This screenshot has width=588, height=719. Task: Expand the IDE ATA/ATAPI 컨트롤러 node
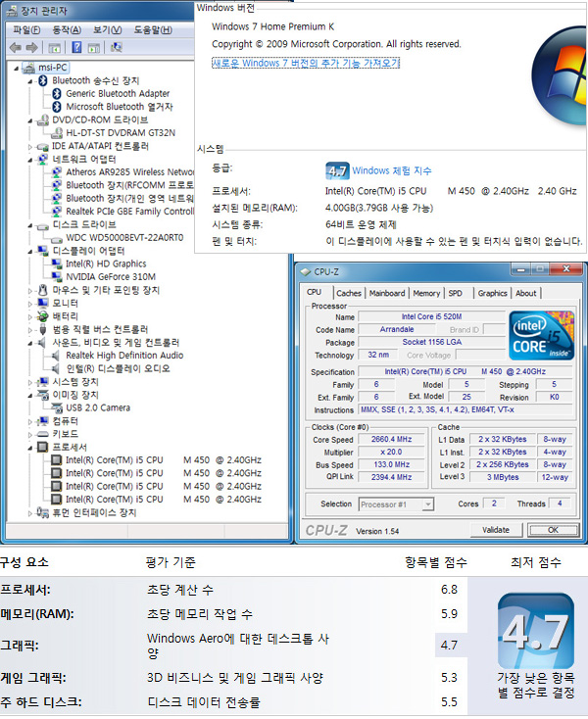click(x=30, y=147)
